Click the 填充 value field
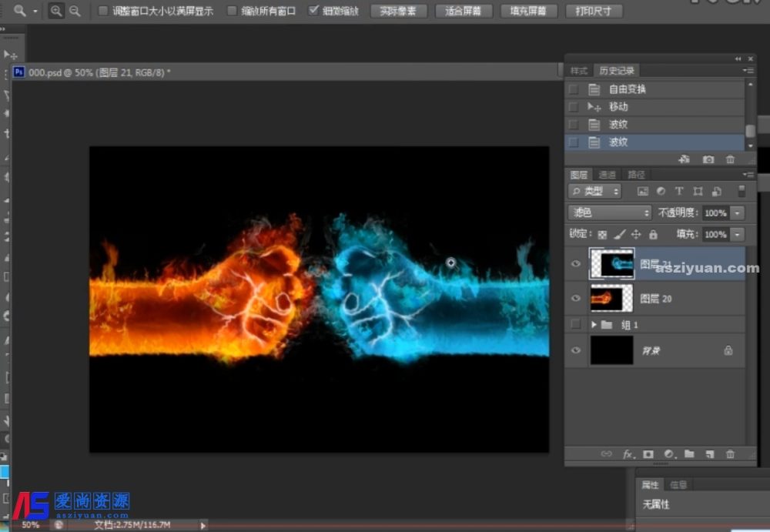The height and width of the screenshot is (532, 770). click(715, 235)
